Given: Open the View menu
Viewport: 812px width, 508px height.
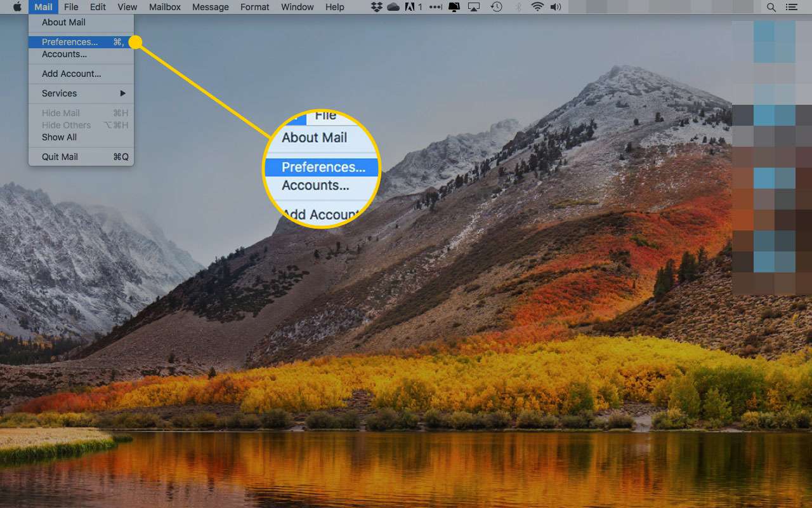Looking at the screenshot, I should 128,7.
